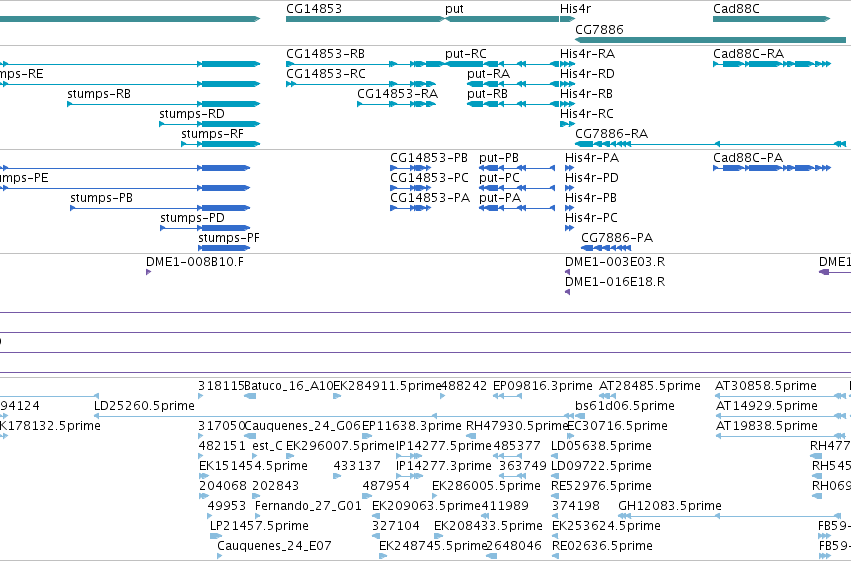Click EST EP09816.3prime
Image resolution: width=851 pixels, height=561 pixels.
pyautogui.click(x=507, y=396)
